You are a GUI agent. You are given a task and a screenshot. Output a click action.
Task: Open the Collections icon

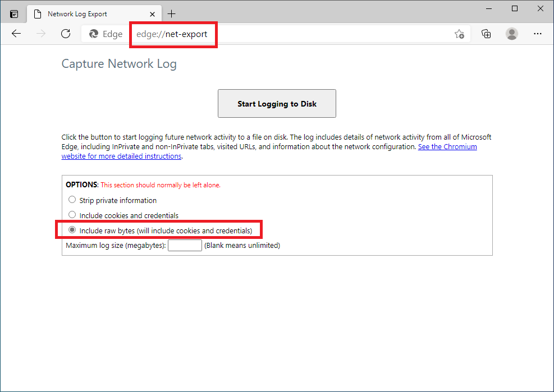point(487,34)
